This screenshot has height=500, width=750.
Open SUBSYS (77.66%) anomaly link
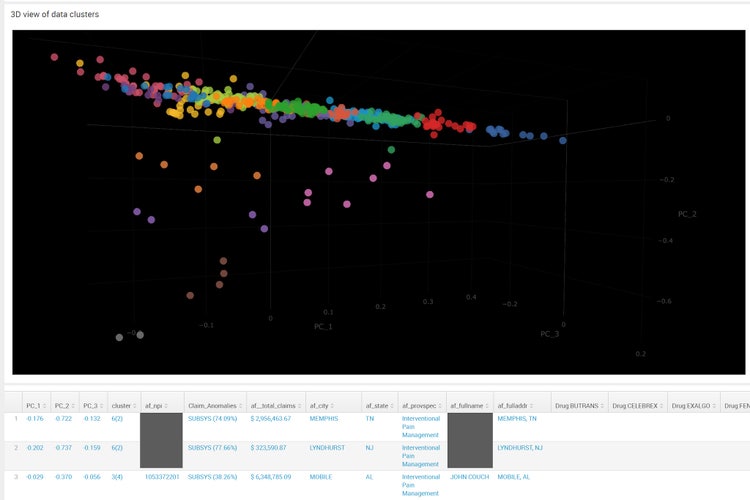[x=213, y=448]
